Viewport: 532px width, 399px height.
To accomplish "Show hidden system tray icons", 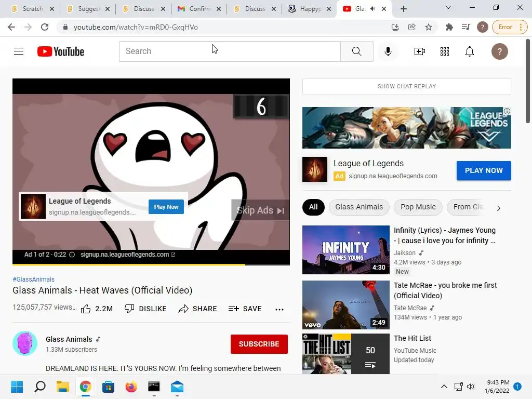I will [444, 387].
